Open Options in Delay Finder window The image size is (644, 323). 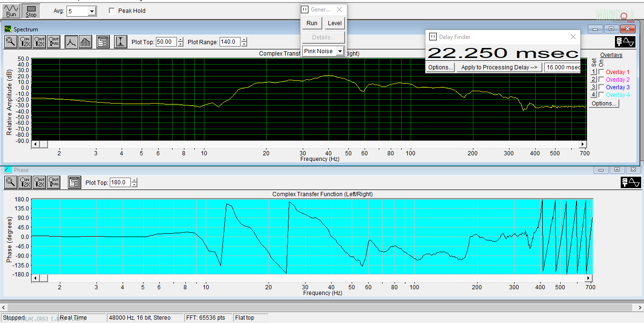[441, 67]
